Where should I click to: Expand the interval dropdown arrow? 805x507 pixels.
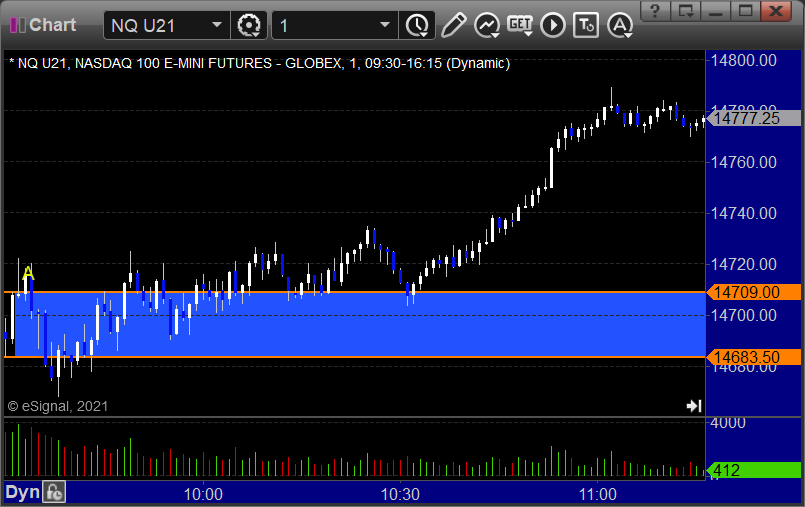coord(385,25)
